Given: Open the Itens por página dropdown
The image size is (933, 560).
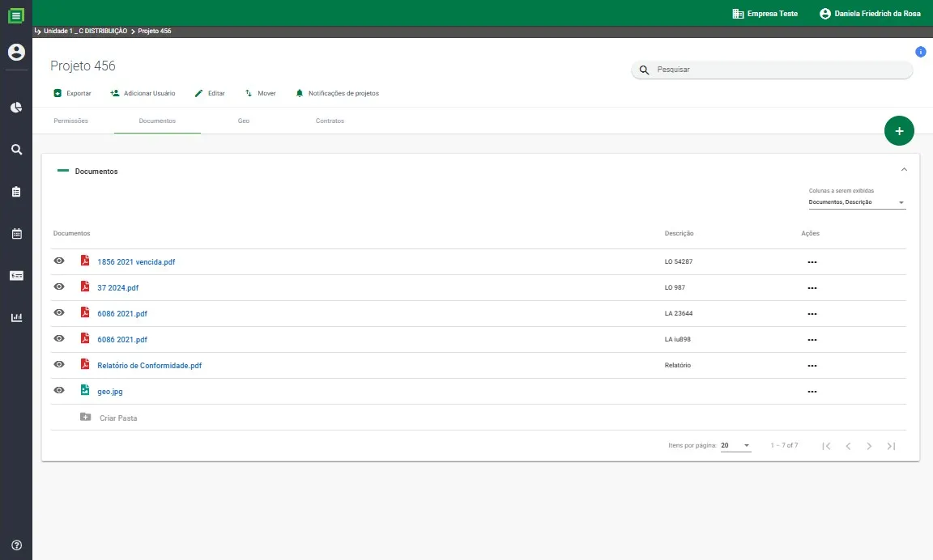Looking at the screenshot, I should [735, 445].
